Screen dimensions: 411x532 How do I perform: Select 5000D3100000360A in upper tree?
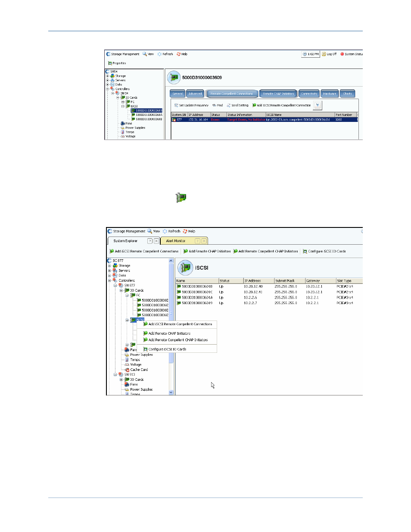[146, 115]
